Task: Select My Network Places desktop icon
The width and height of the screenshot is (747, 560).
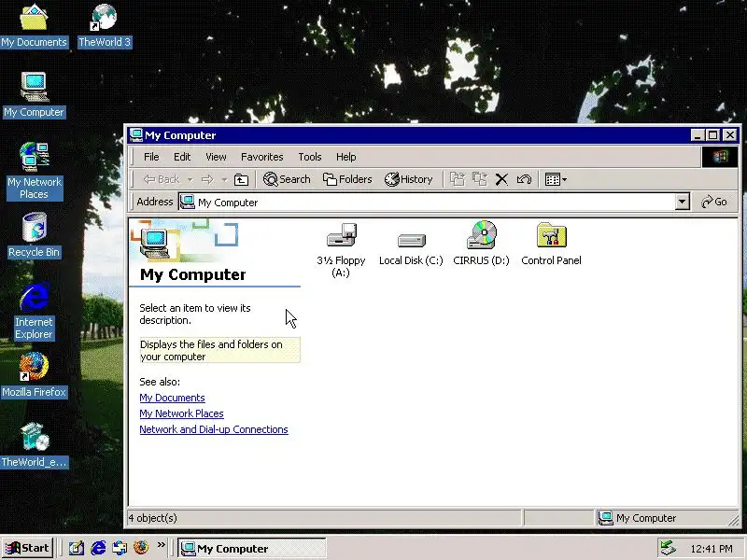Action: (x=35, y=172)
